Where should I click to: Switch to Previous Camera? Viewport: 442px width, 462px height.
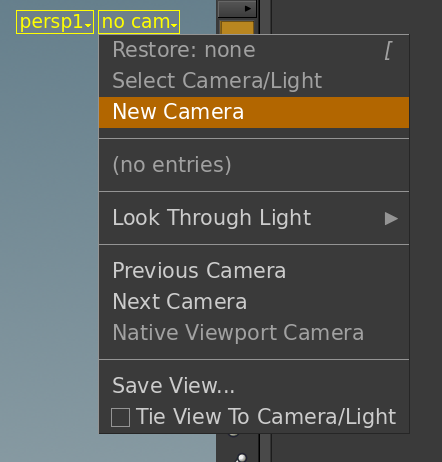point(254,270)
